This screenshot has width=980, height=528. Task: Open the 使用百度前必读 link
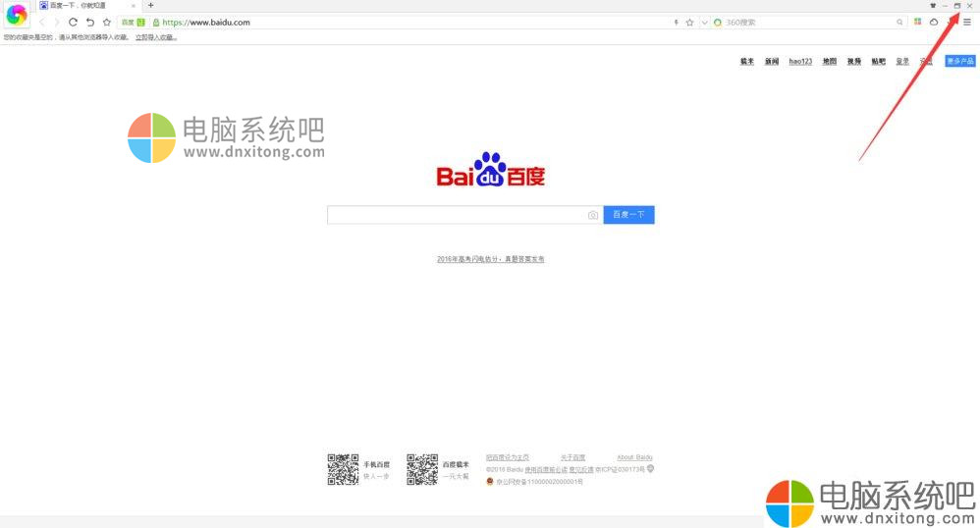546,469
